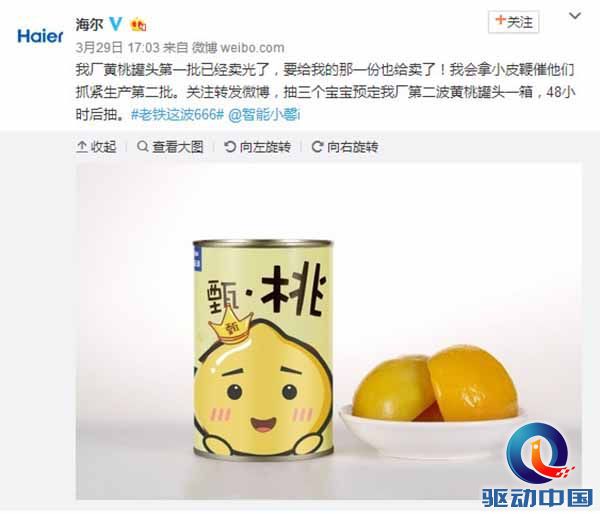This screenshot has height=514, width=600.
Task: Click the blue verified V badge
Action: tap(115, 24)
